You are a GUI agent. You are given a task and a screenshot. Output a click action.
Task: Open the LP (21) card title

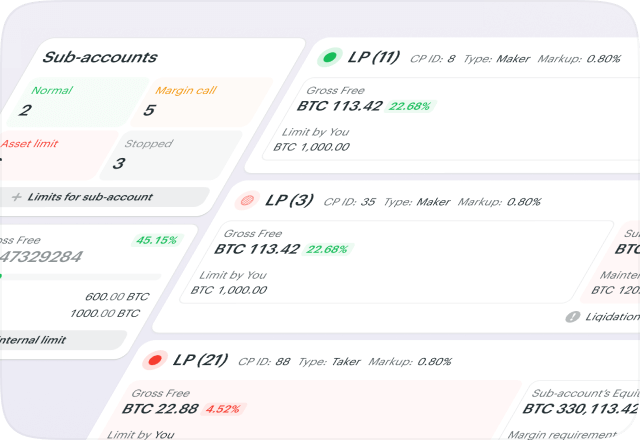[201, 360]
